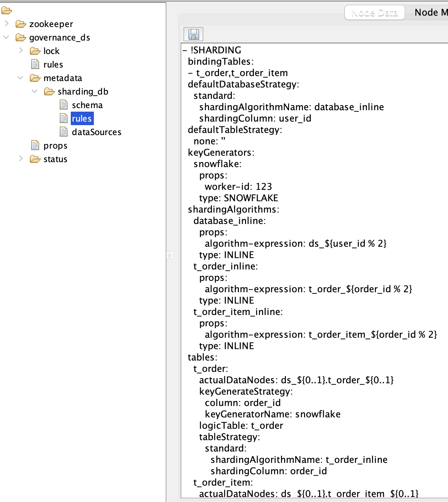Click the schema document icon
448x502 pixels.
[63, 105]
